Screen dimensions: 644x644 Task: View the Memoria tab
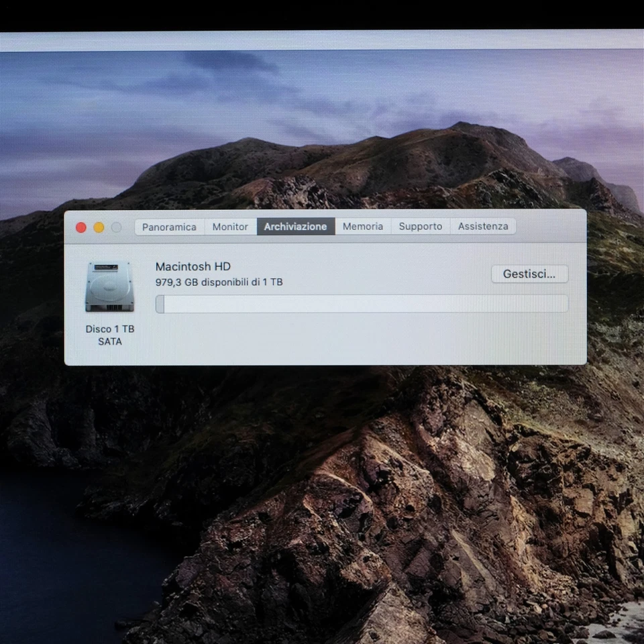click(x=362, y=226)
